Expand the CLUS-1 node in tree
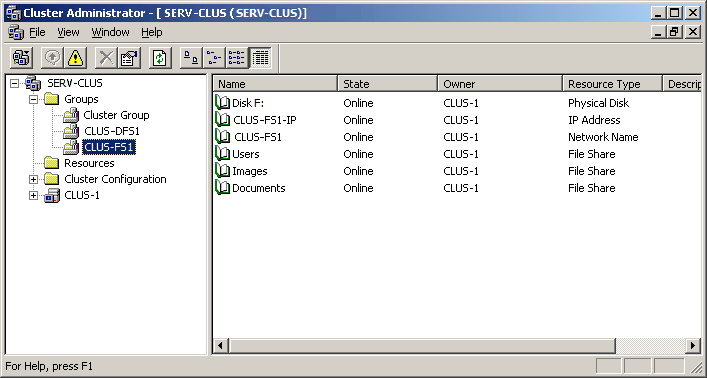 pos(33,196)
